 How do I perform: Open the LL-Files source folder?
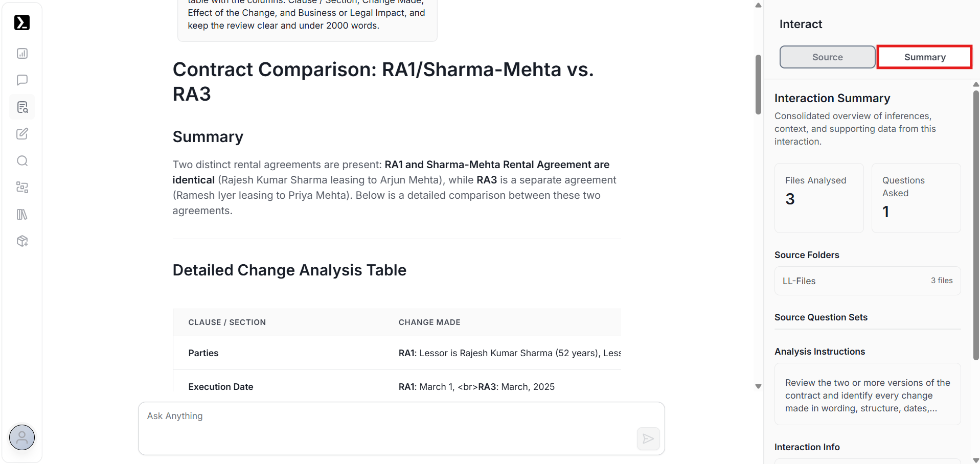(x=867, y=281)
